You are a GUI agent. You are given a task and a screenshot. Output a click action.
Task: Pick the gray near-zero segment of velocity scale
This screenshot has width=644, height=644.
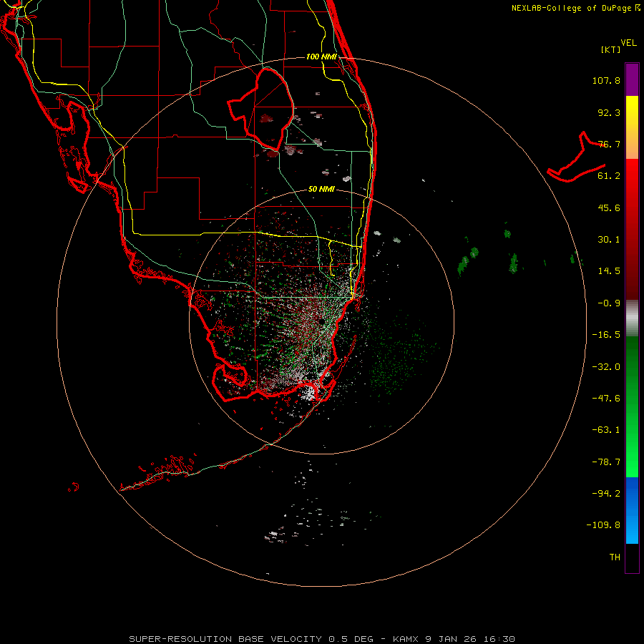632,318
